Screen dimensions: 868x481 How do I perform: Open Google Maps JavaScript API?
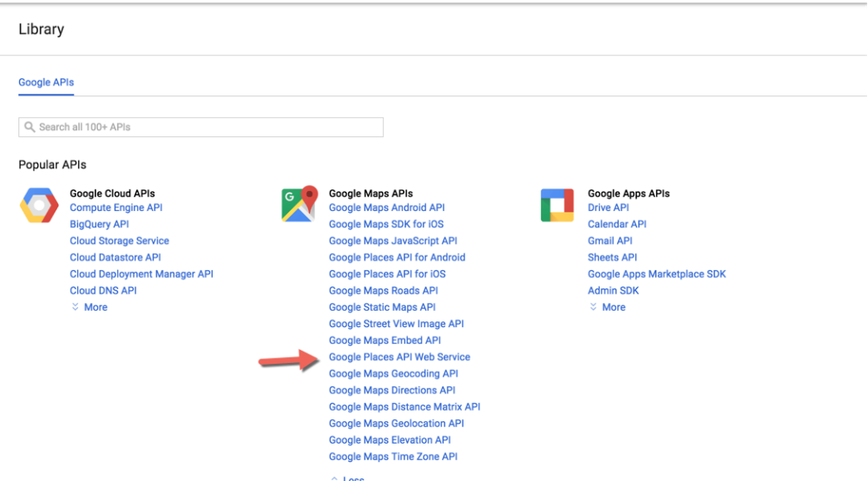pos(393,240)
